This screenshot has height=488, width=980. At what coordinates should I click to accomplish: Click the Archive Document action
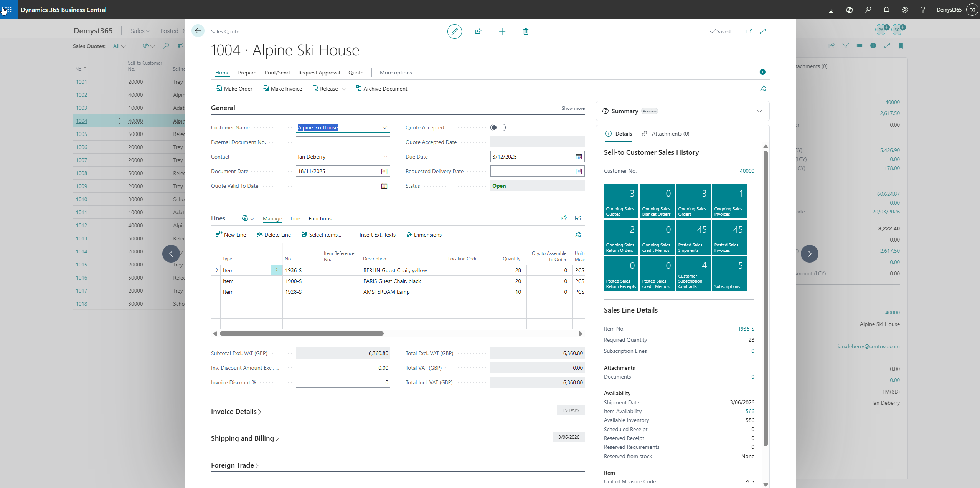381,89
